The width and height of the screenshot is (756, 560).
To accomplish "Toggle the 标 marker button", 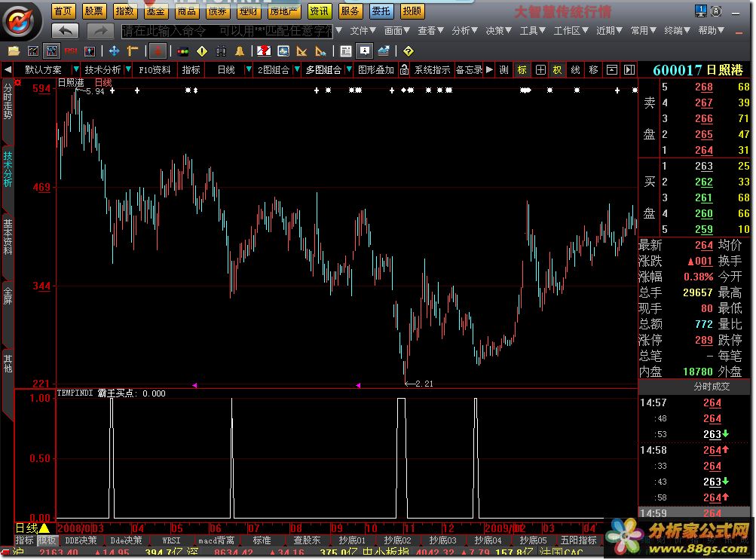I will (x=522, y=70).
